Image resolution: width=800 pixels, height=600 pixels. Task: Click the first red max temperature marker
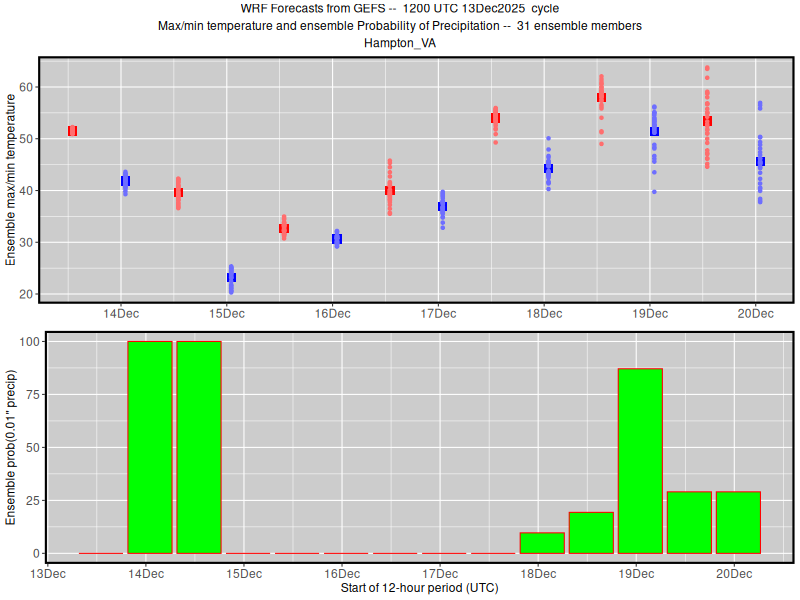click(72, 131)
